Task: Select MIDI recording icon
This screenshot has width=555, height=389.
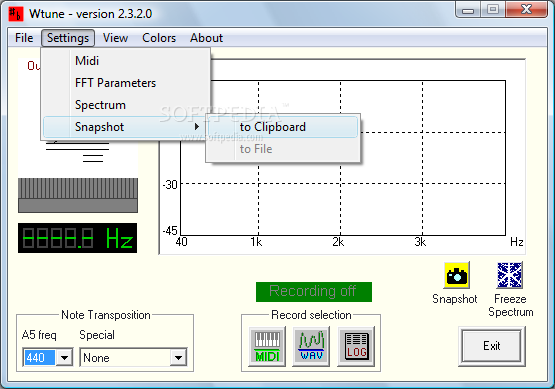Action: (267, 347)
